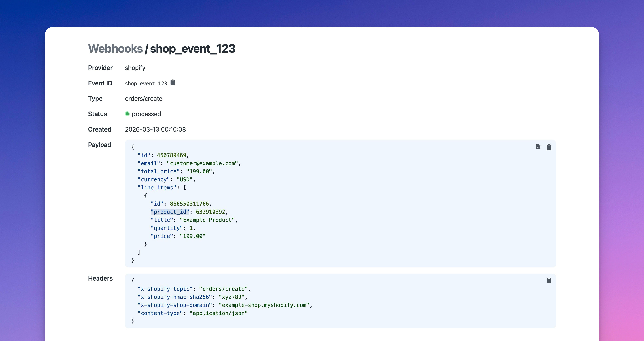The image size is (644, 341).
Task: Select the shopify provider value
Action: [x=135, y=68]
